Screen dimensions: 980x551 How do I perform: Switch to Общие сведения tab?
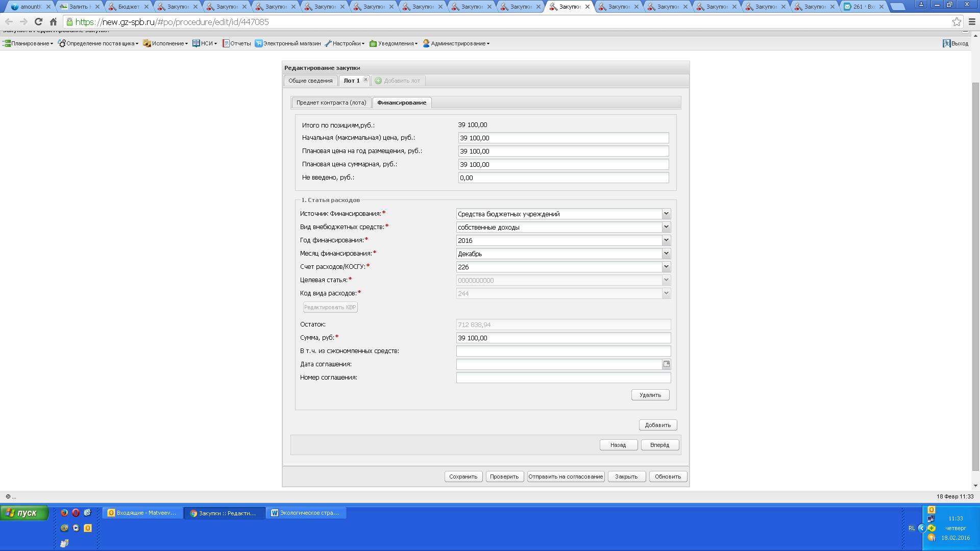pyautogui.click(x=310, y=81)
